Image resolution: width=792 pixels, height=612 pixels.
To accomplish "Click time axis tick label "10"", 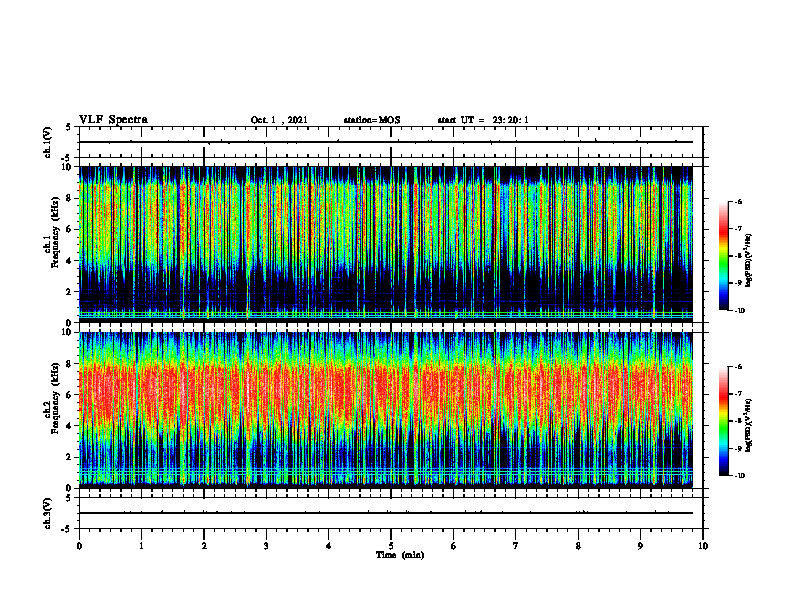I will [703, 546].
